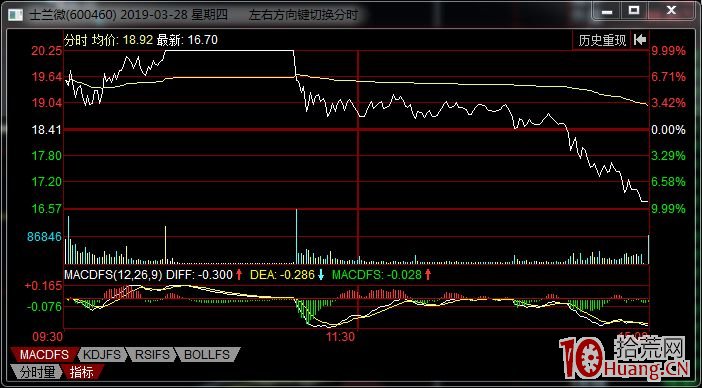The image size is (702, 388).
Task: Show the BOLLFS indicator tab
Action: (x=208, y=355)
